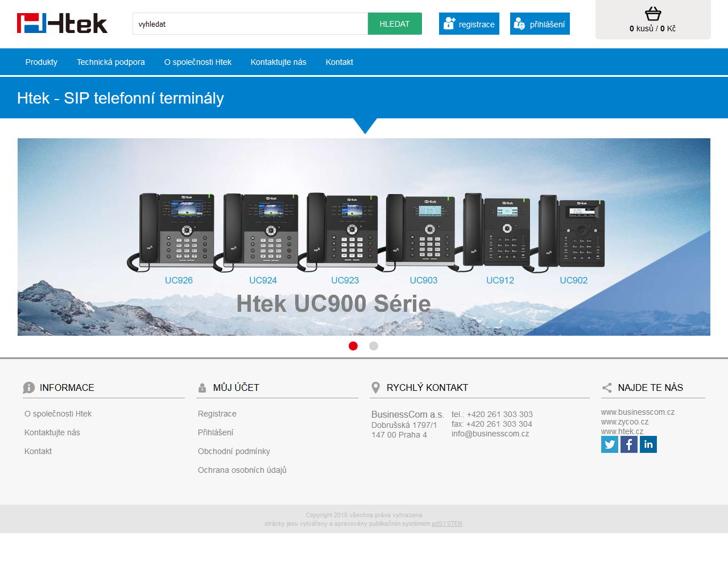Open Kontakt in the navbar
The height and width of the screenshot is (569, 728).
pos(340,62)
